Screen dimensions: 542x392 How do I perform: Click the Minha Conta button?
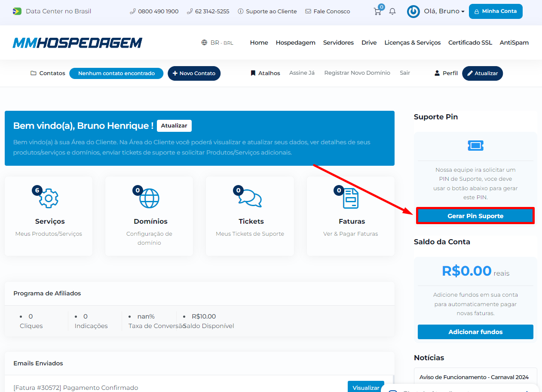click(x=496, y=11)
